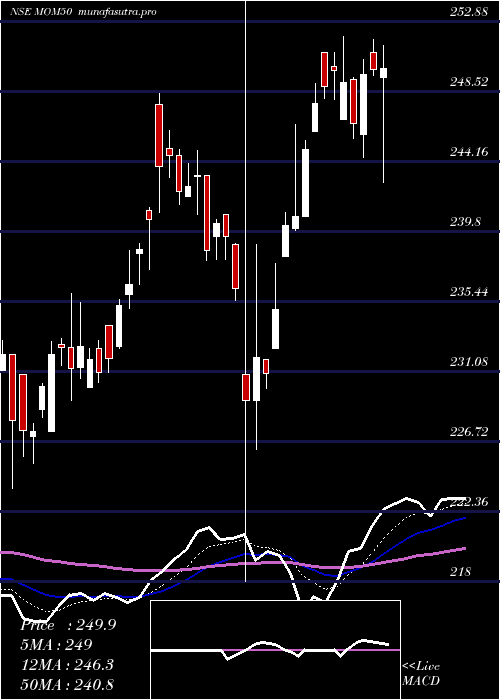Viewport: 500px width, 700px height.
Task: Click the last white candlestick near 249
Action: tap(383, 73)
